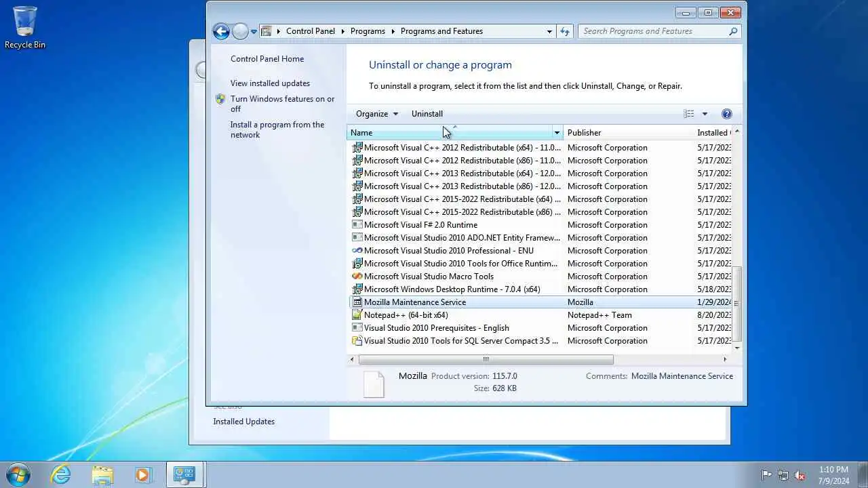Click the search magnifier icon
This screenshot has width=868, height=488.
coord(733,31)
